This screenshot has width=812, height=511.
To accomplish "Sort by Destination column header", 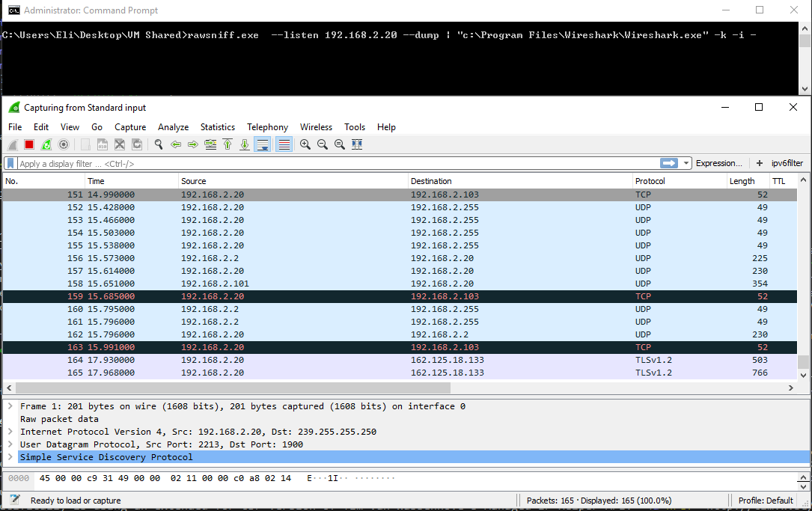I will 520,181.
